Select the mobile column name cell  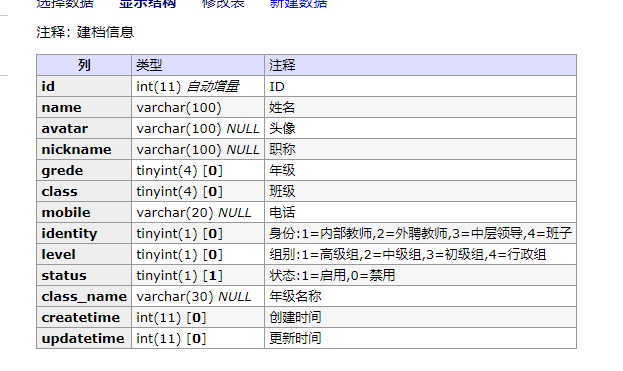pos(84,213)
